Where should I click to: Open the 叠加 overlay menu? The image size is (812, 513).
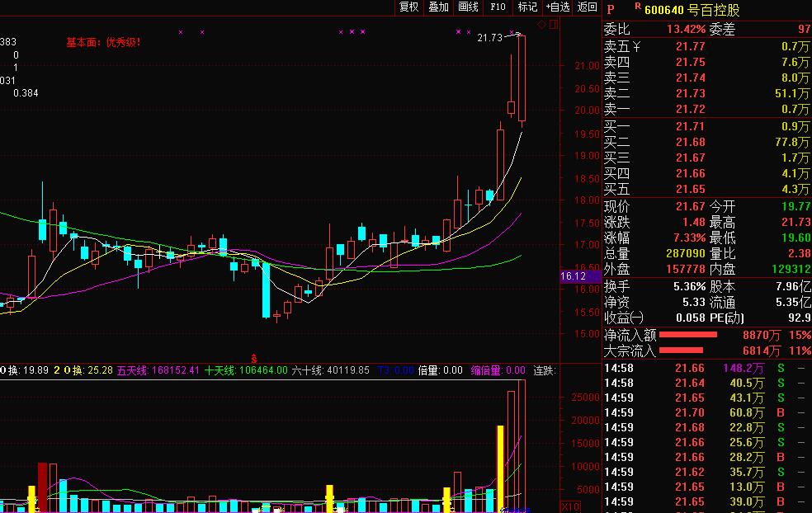(438, 7)
